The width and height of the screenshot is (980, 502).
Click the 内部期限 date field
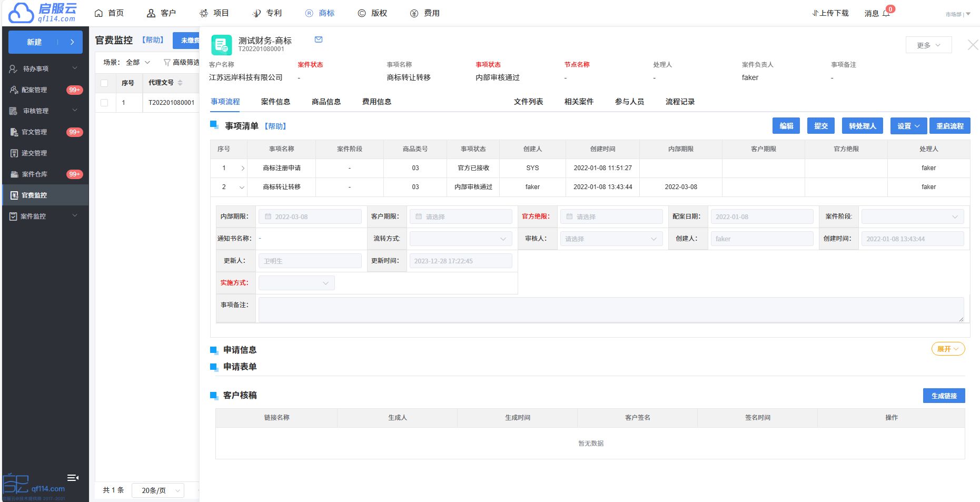click(310, 216)
